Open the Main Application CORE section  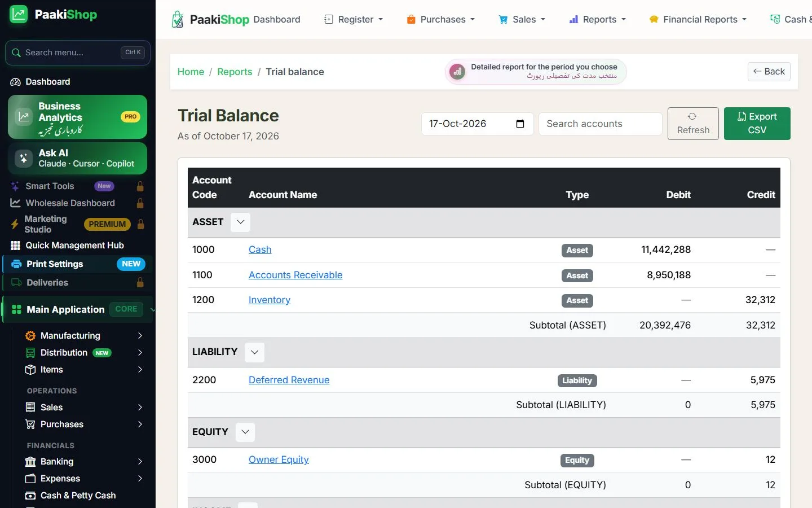tap(78, 309)
